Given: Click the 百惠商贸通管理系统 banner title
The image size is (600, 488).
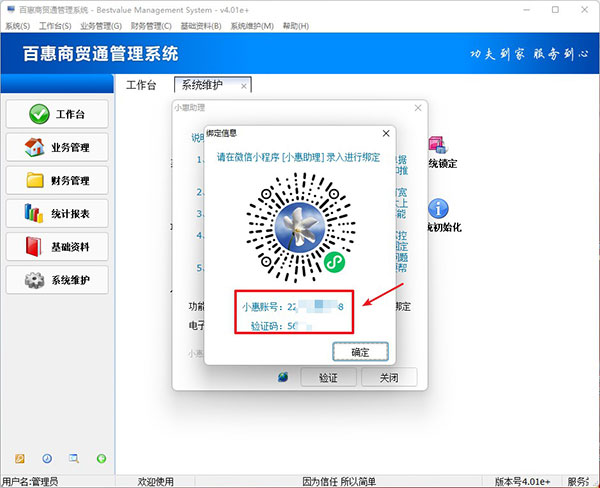Looking at the screenshot, I should tap(101, 54).
